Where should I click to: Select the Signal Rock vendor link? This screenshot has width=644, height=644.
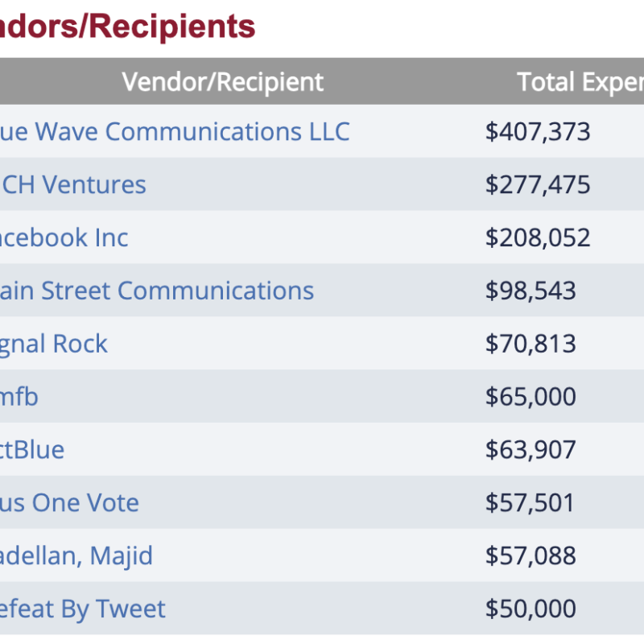tap(54, 344)
